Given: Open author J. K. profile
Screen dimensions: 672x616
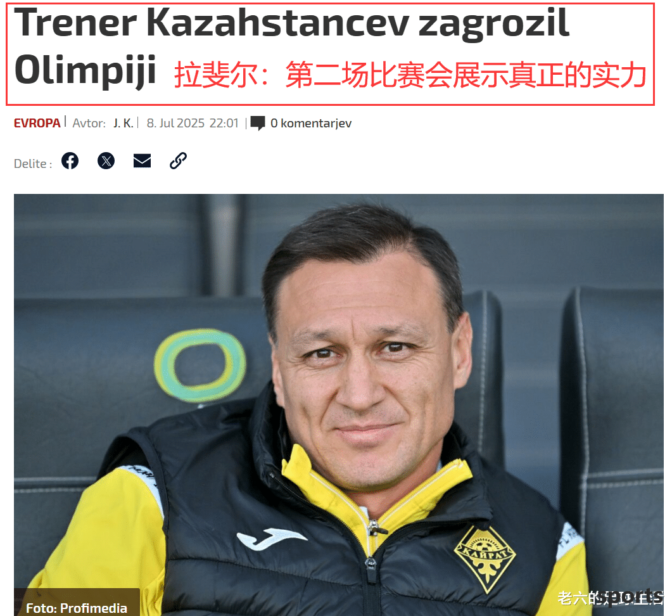Looking at the screenshot, I should click(x=123, y=124).
